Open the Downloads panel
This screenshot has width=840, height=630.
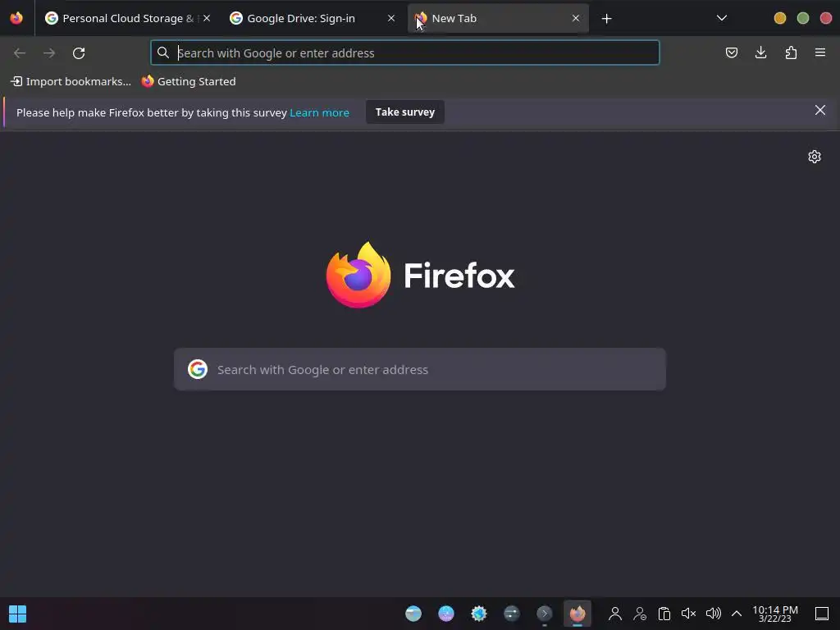(760, 52)
